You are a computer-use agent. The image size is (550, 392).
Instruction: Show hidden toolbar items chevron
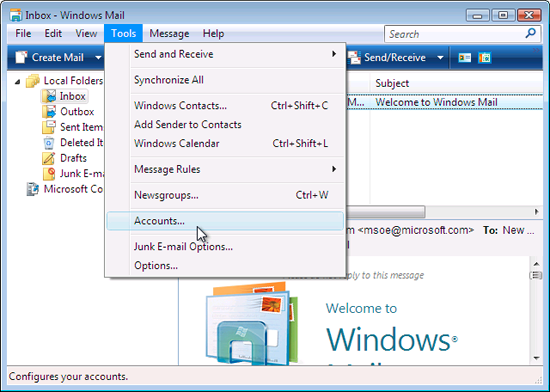(536, 50)
